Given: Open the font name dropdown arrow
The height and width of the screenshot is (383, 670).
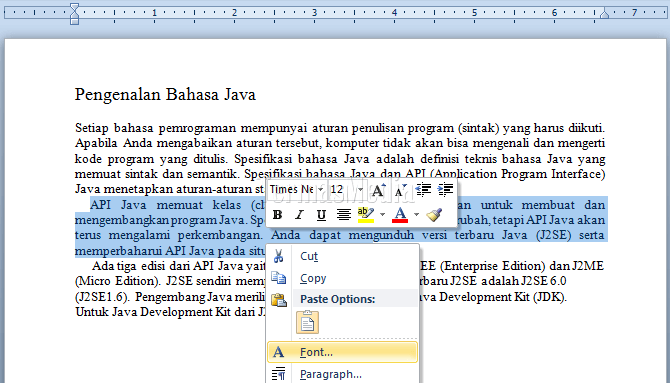Looking at the screenshot, I should (x=320, y=189).
